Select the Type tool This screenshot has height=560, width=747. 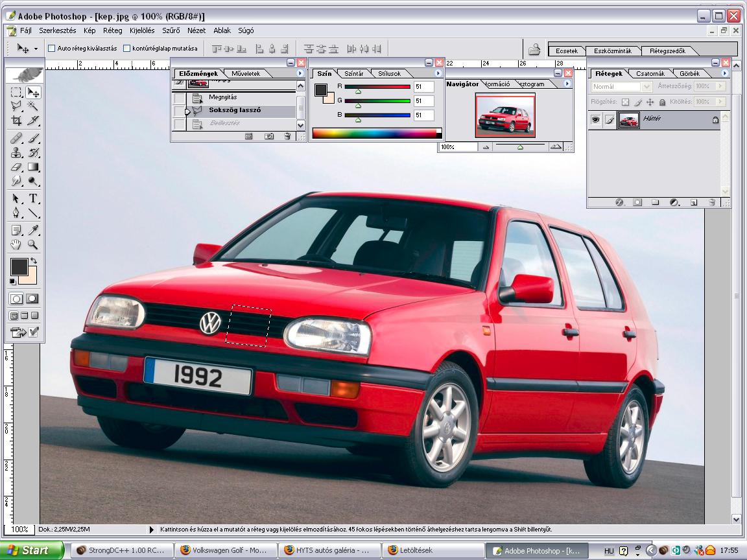coord(33,198)
